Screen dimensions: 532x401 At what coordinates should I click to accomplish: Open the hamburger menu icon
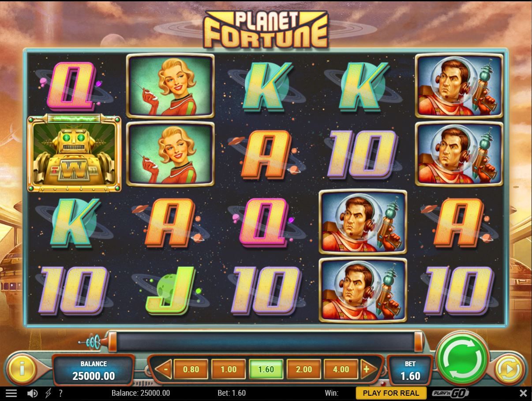tap(11, 393)
